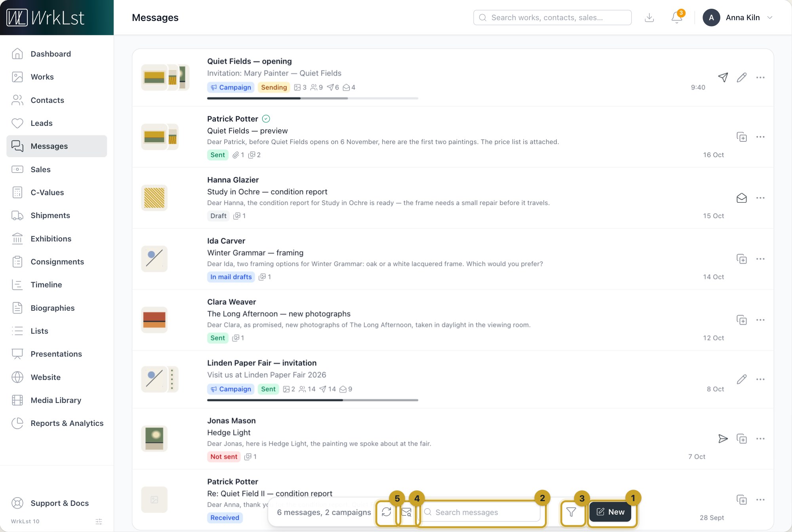The image size is (792, 532).
Task: Click the Quiet Fields opening progress bar
Action: (312, 98)
